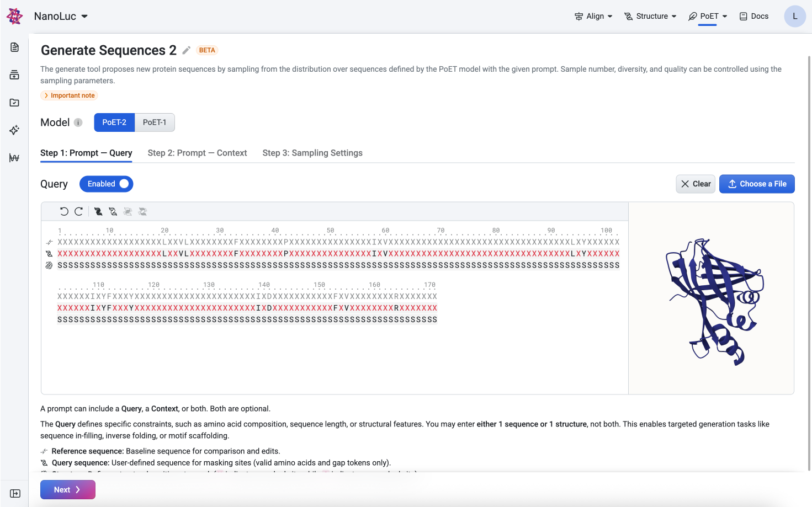Switch to Step 1: Prompt — Query tab

86,153
